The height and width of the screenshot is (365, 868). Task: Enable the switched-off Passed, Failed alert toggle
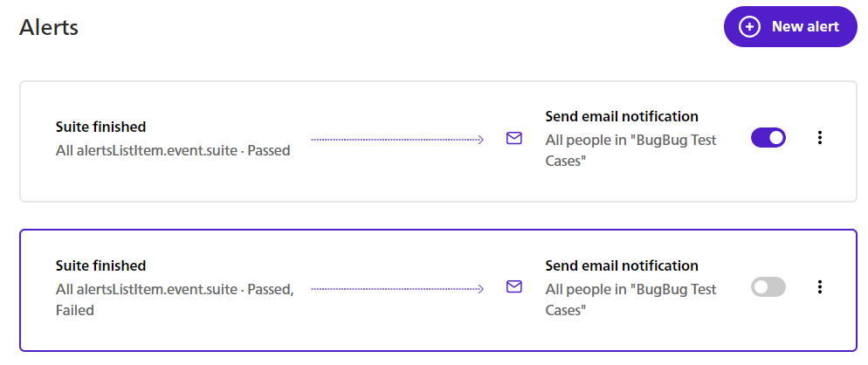click(x=768, y=286)
